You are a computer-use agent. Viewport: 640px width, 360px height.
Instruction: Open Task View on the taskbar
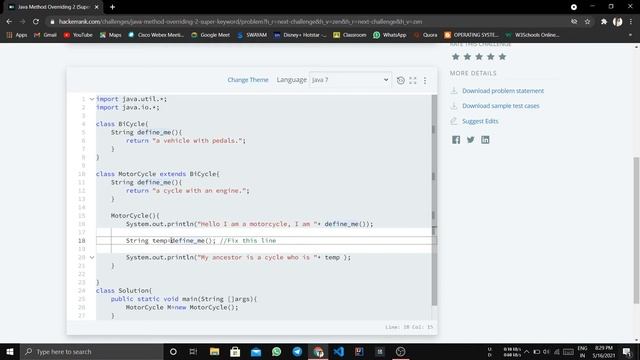[193, 351]
